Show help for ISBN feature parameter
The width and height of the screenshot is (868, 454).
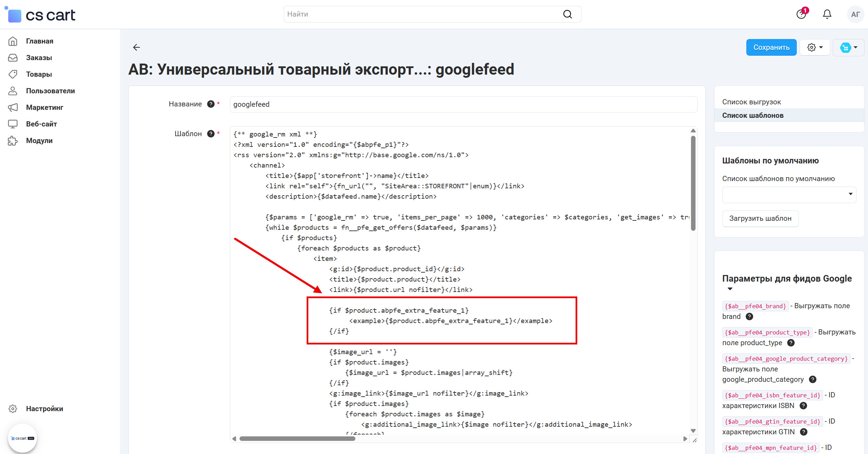[x=803, y=406]
